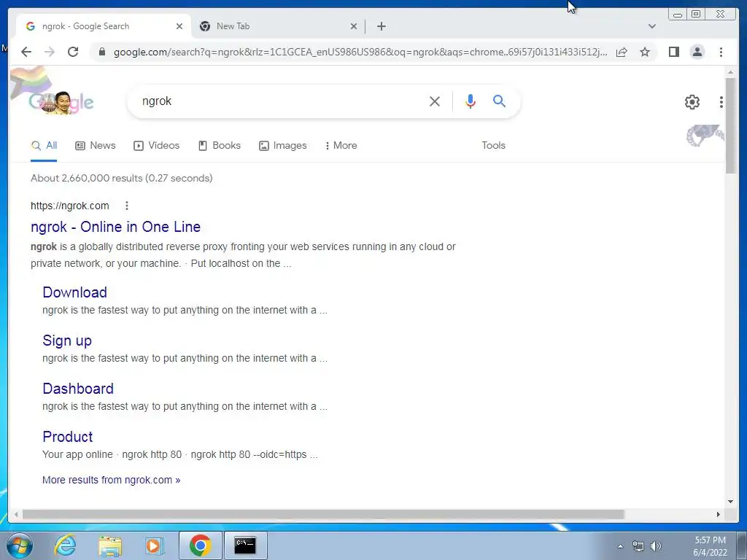The height and width of the screenshot is (560, 747).
Task: Open the Windows Start menu
Action: pyautogui.click(x=19, y=545)
